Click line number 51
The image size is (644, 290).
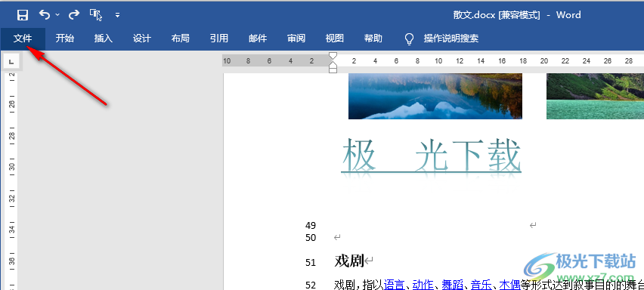point(311,263)
